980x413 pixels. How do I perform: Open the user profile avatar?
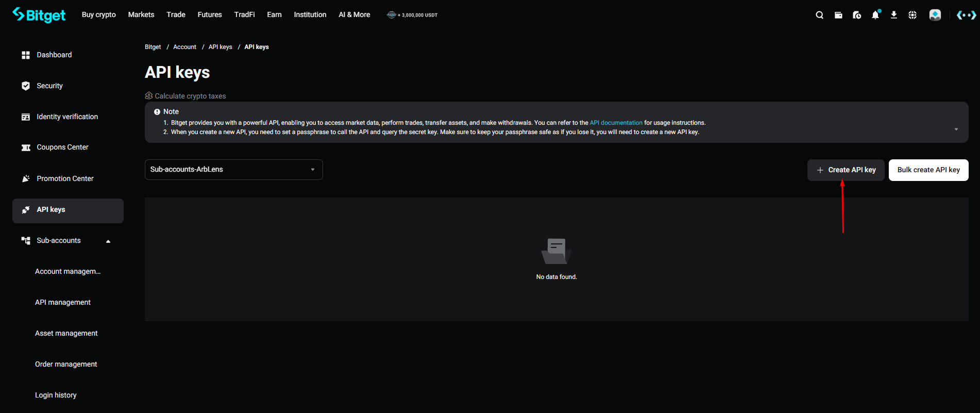[x=935, y=15]
